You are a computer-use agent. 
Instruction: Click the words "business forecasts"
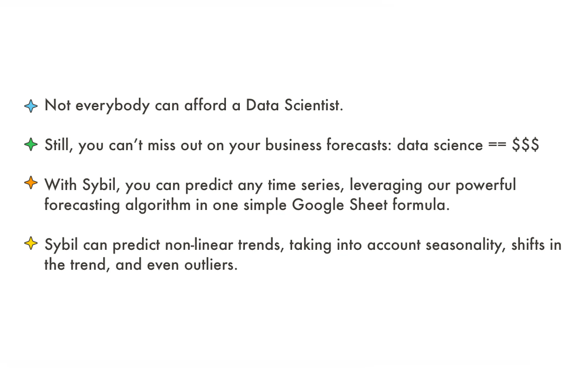coord(328,145)
